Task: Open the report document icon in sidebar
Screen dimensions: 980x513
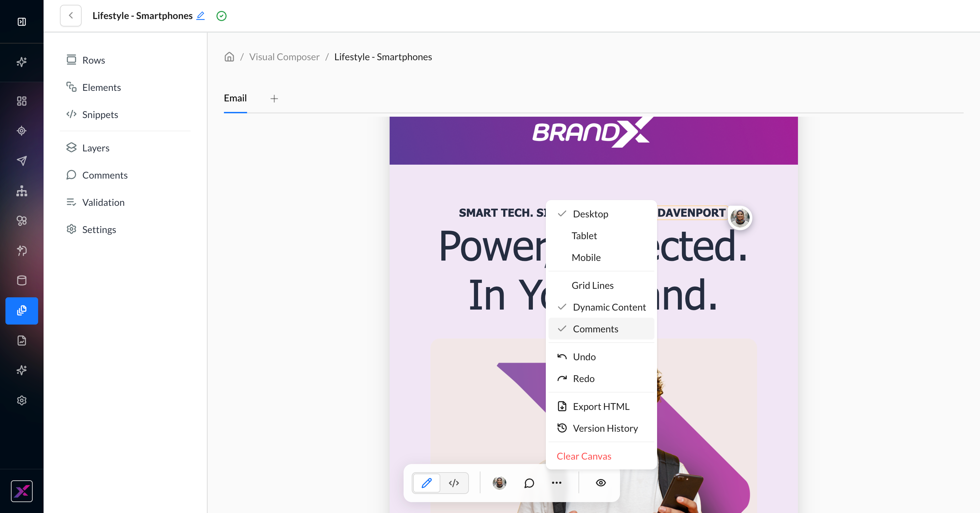Action: pyautogui.click(x=22, y=340)
